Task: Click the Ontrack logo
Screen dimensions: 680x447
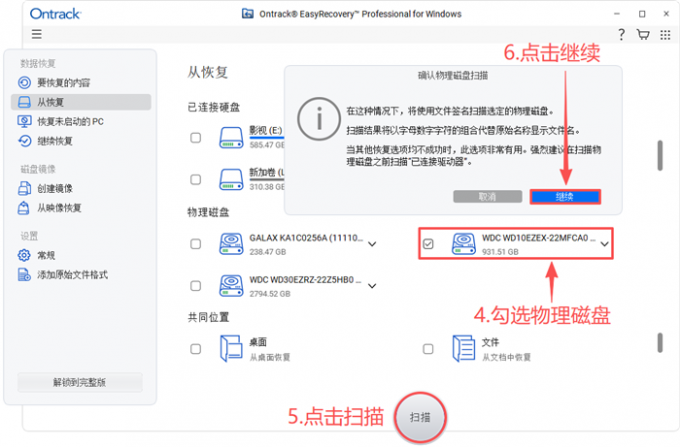Action: pos(56,14)
